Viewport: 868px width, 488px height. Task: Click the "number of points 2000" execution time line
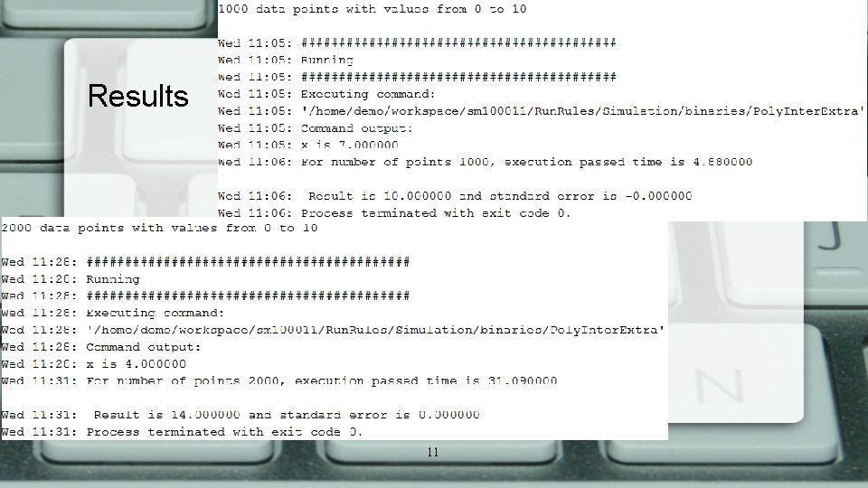279,380
